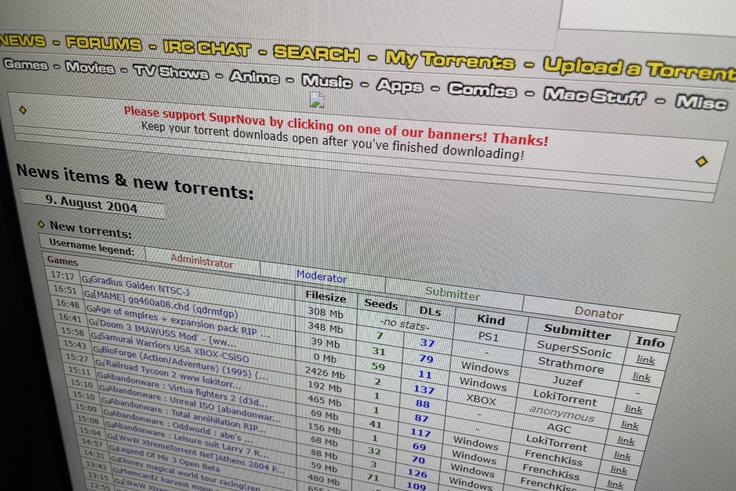736x491 pixels.
Task: Open Abandonware : Unreal ISO torrent
Action: [x=194, y=404]
